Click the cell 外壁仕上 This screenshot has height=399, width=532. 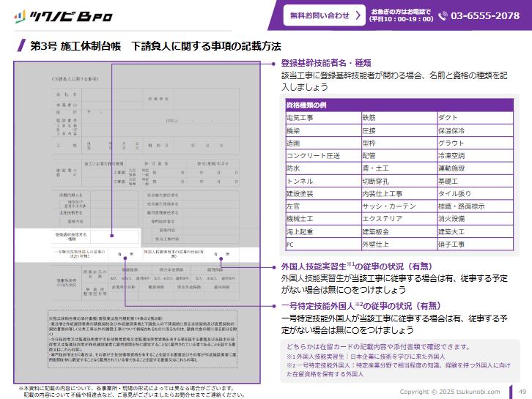399,244
